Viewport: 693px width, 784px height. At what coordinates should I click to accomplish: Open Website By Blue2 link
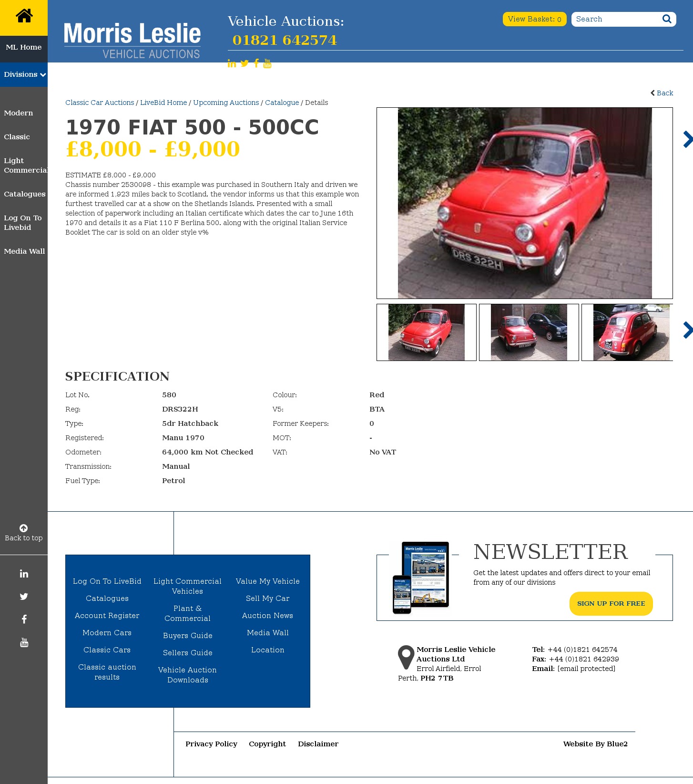pos(595,744)
